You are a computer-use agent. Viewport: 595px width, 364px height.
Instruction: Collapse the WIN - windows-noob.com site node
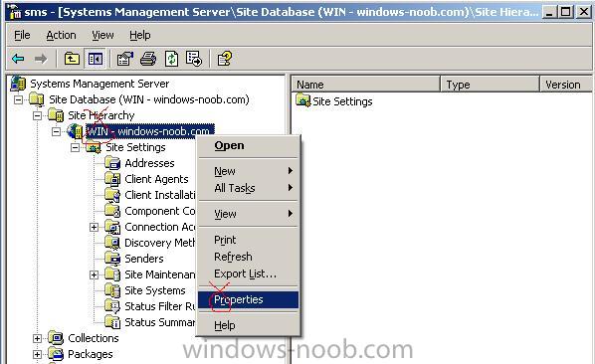(x=56, y=131)
